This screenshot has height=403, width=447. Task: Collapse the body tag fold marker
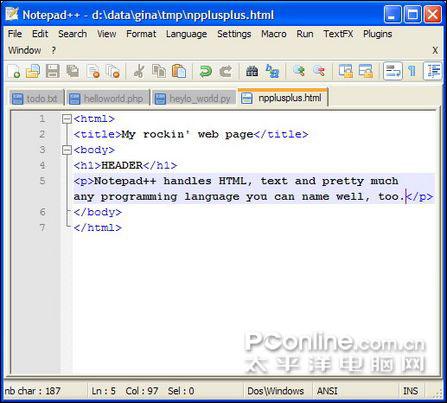tap(67, 150)
